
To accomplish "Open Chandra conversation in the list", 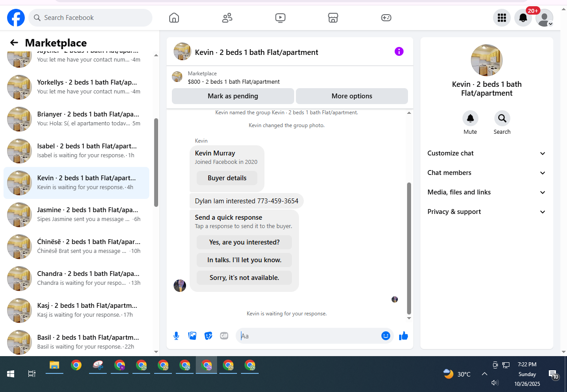I will tap(76, 279).
